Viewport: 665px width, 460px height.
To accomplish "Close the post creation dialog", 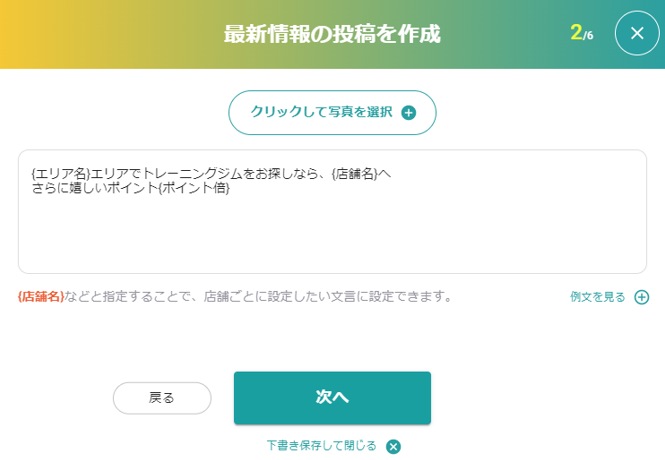I will pos(637,34).
